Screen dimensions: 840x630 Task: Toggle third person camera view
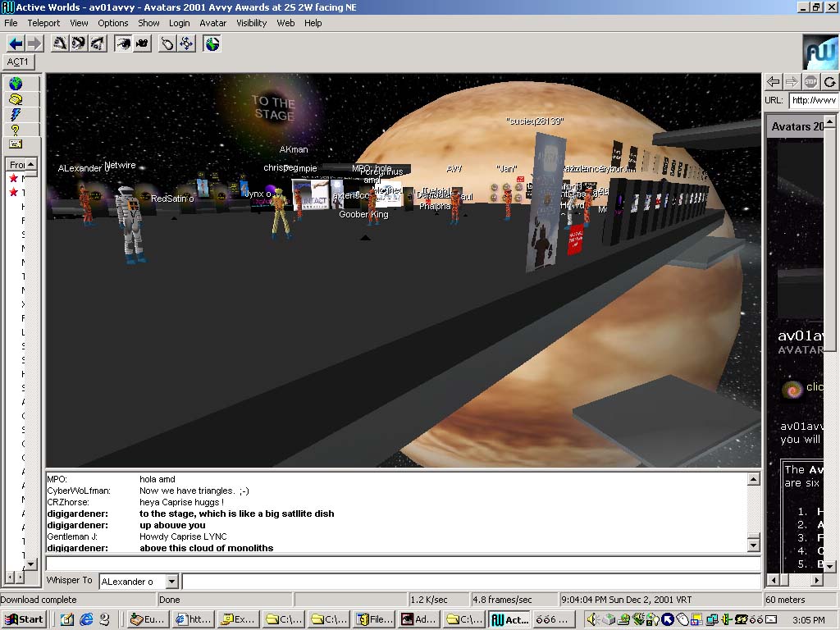tap(142, 43)
